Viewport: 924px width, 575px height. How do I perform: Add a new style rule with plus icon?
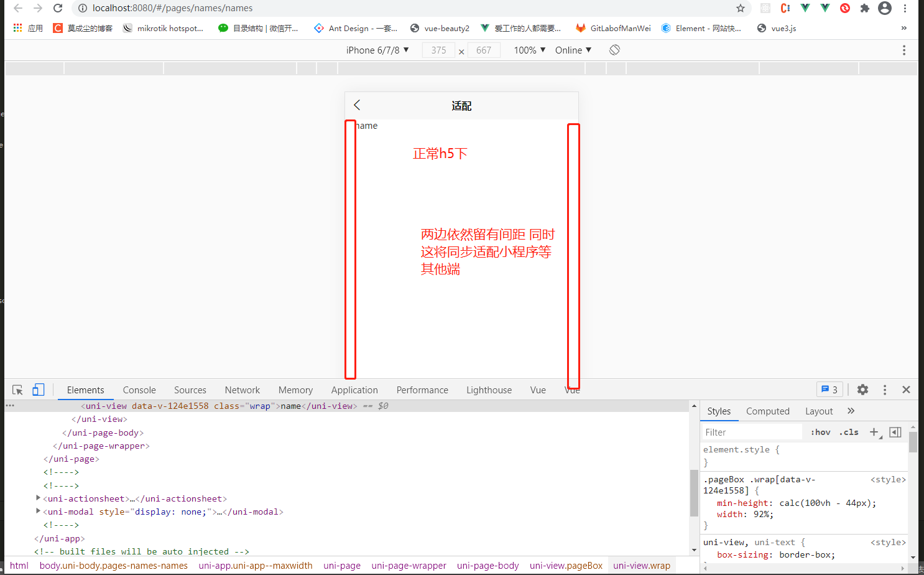875,432
